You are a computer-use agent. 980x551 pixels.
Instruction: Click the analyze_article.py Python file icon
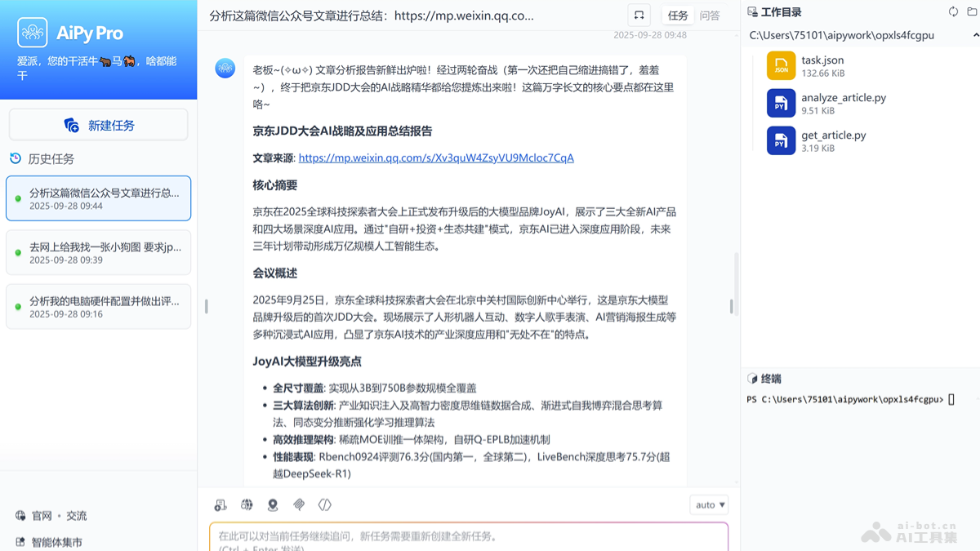[782, 104]
